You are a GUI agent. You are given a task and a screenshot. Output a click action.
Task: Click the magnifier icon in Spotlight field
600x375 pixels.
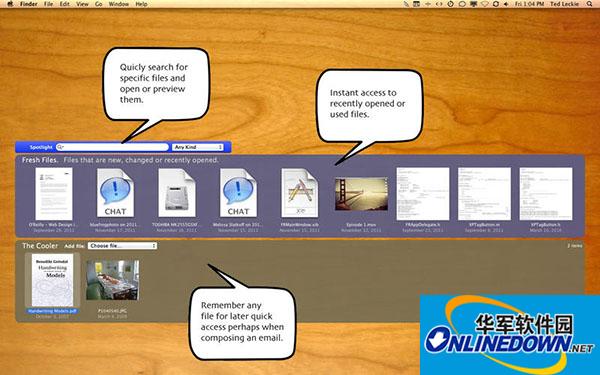point(60,147)
